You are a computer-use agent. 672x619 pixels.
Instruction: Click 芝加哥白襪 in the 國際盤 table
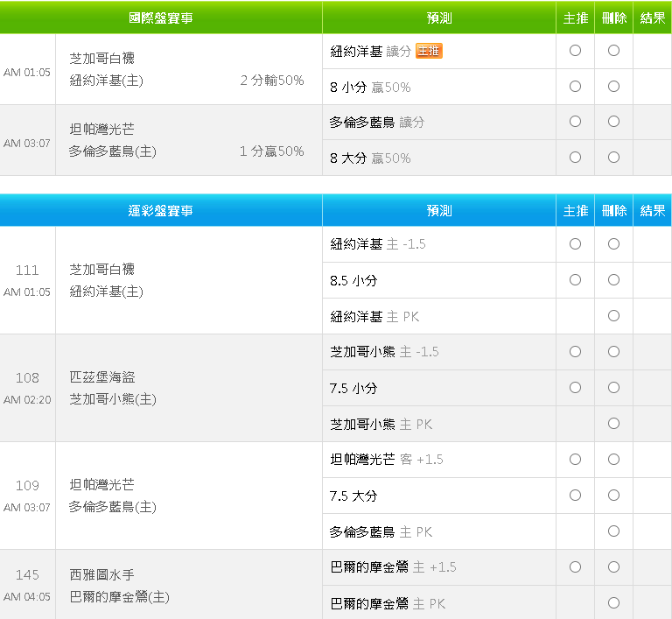point(102,58)
